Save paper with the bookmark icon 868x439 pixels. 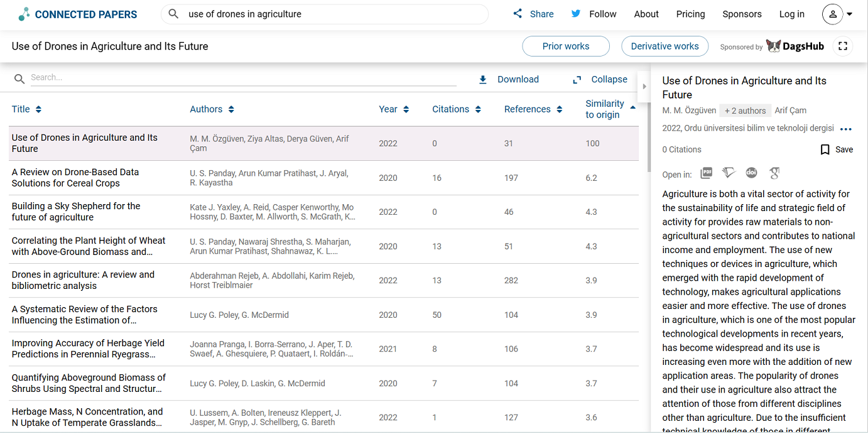(825, 149)
